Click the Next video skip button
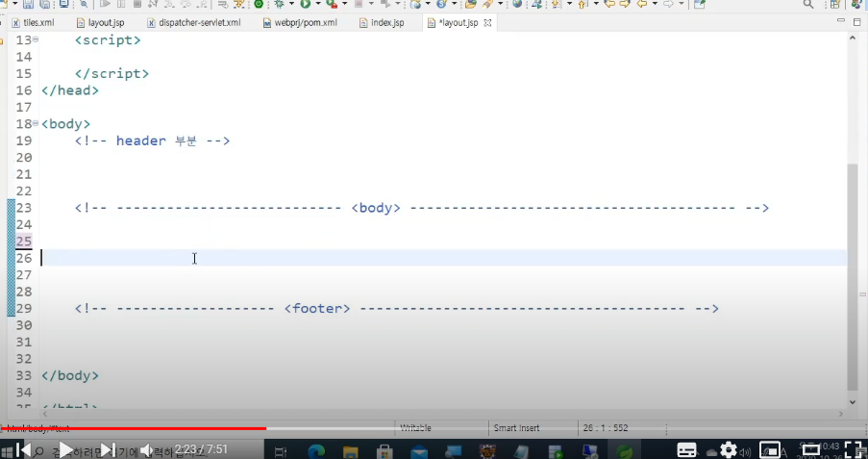This screenshot has width=868, height=459. tap(108, 449)
